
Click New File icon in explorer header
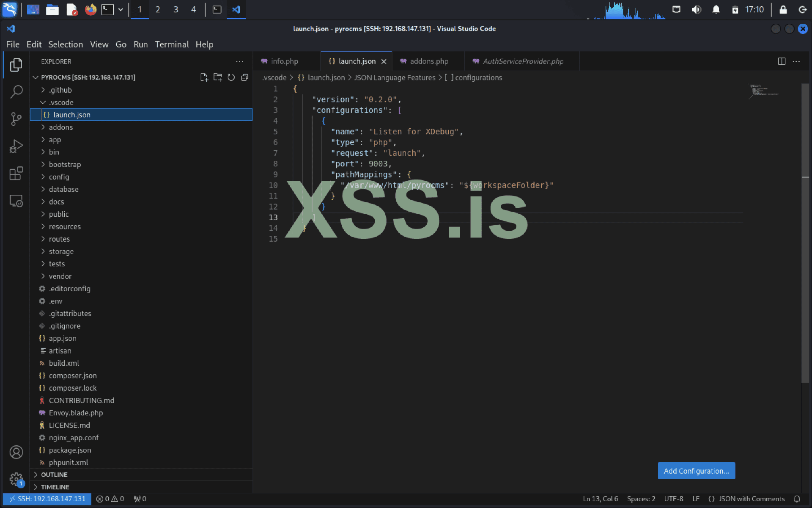[x=204, y=77]
